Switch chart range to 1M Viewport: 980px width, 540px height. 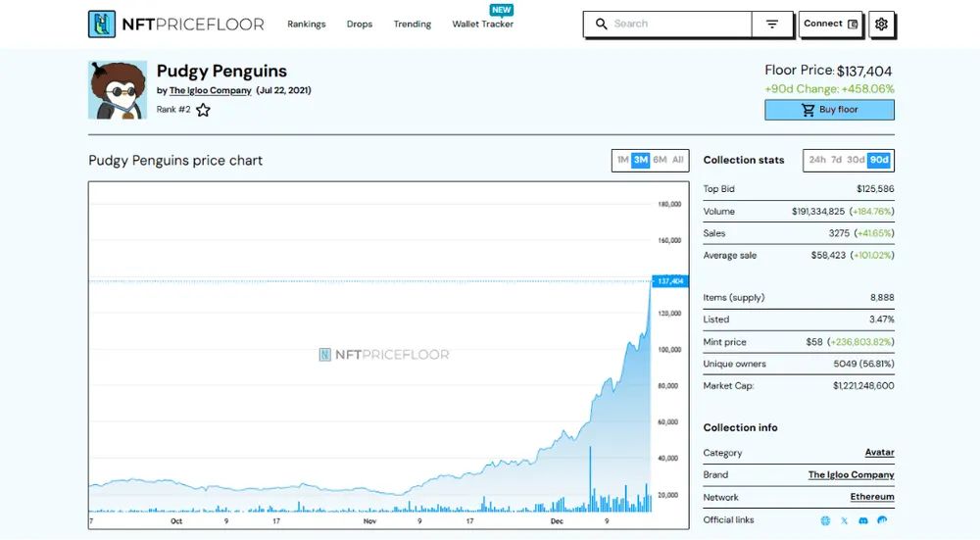622,160
